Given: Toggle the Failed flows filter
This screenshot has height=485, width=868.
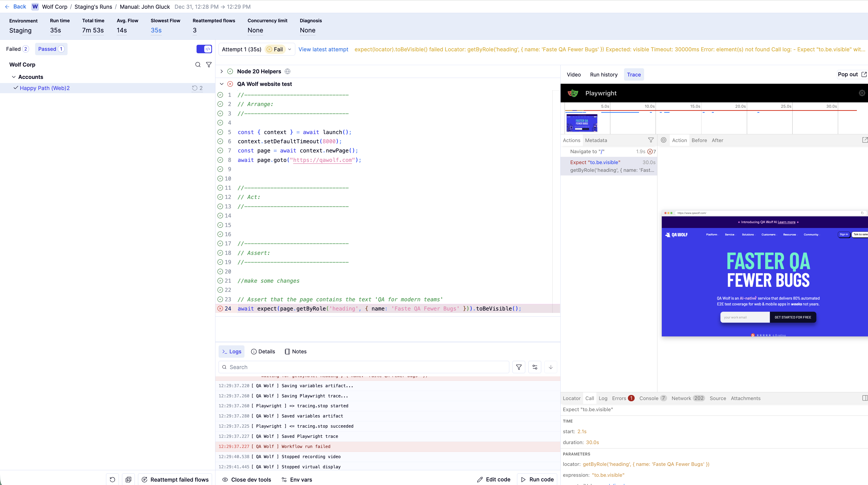Looking at the screenshot, I should pos(17,49).
